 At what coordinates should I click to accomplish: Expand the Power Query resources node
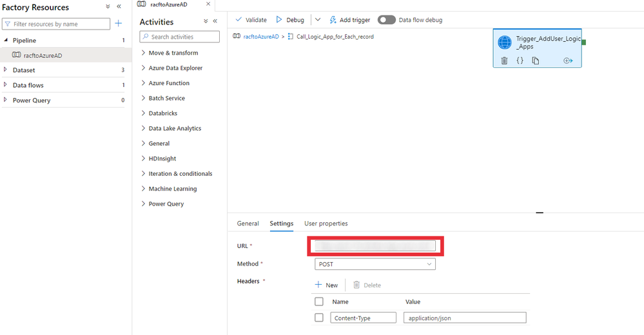[x=5, y=100]
